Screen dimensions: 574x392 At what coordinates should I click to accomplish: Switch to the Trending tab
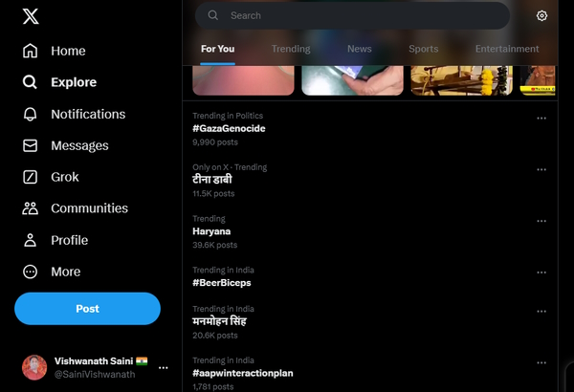tap(290, 49)
